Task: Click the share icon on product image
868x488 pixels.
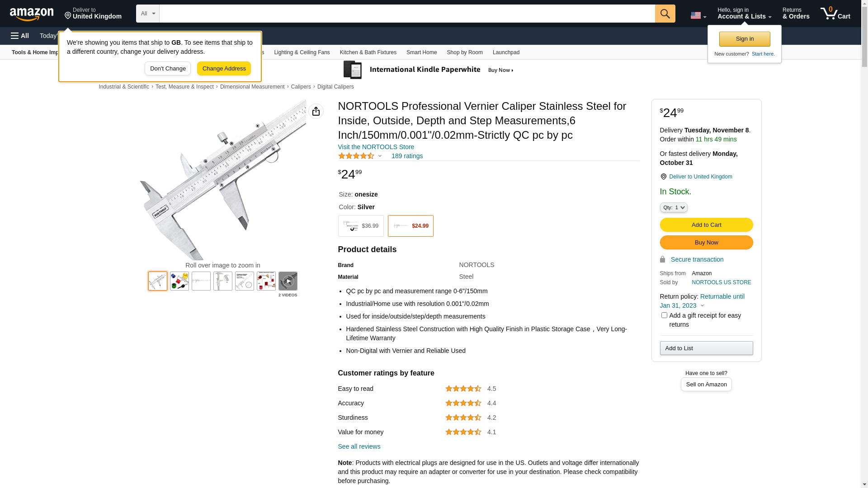Action: [316, 111]
